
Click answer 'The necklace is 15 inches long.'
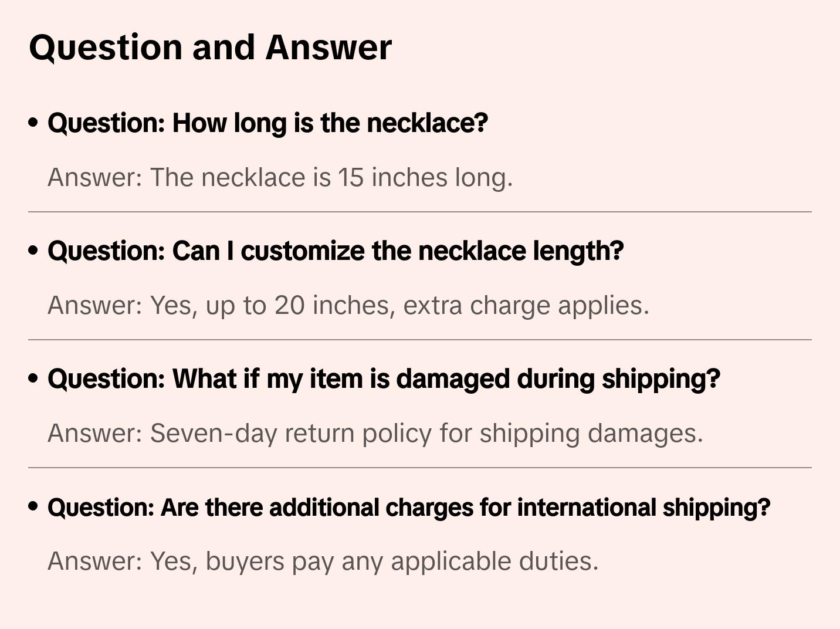[280, 177]
